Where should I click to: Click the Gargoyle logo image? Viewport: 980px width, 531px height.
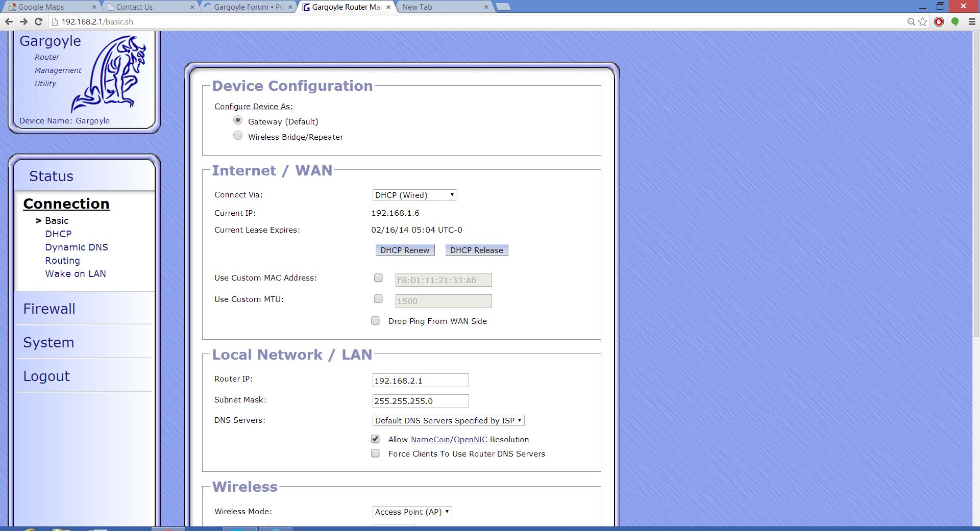coord(109,73)
